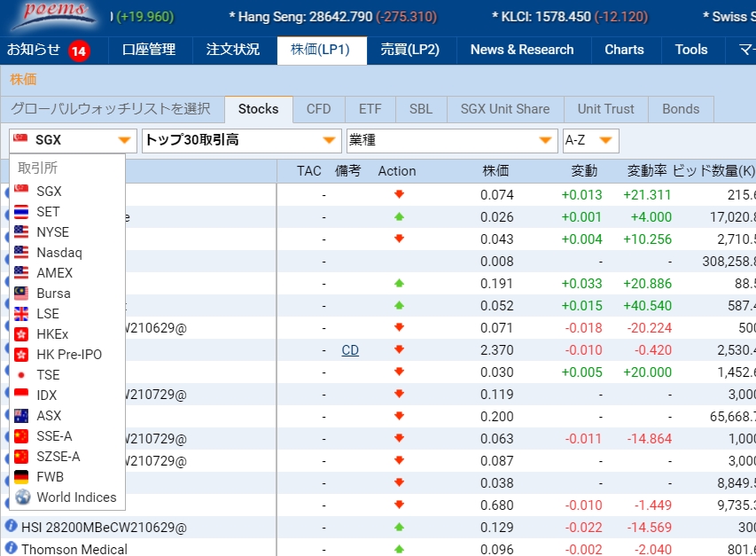Click red down Action arrow for 0.043 row
The height and width of the screenshot is (556, 756).
399,239
